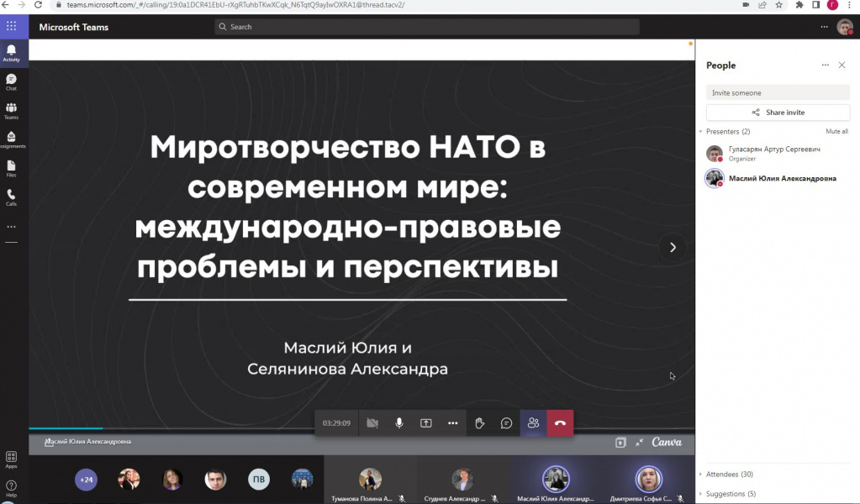The height and width of the screenshot is (504, 860).
Task: Click the Microsoft Teams title
Action: [x=73, y=27]
